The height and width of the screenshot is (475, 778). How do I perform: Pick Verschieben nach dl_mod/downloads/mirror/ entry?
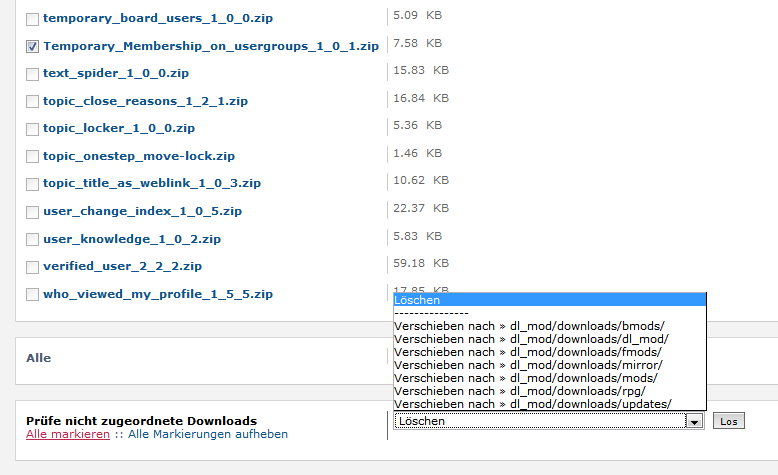528,365
